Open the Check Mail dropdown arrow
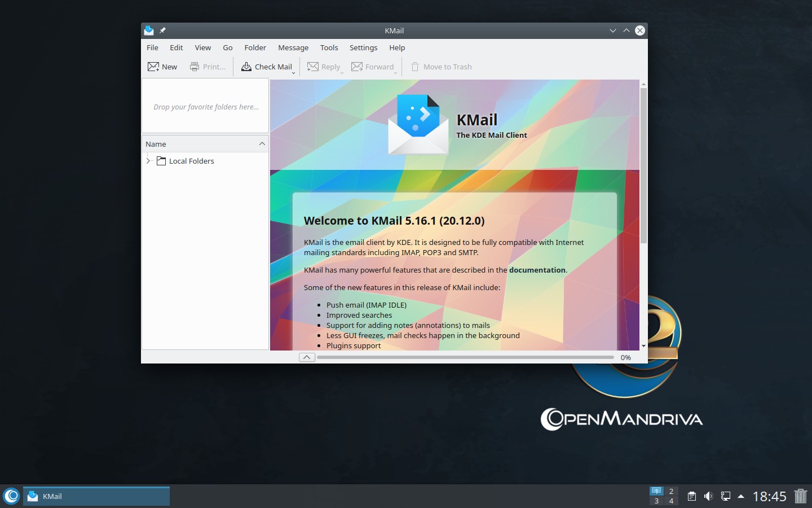The width and height of the screenshot is (812, 508). (293, 72)
